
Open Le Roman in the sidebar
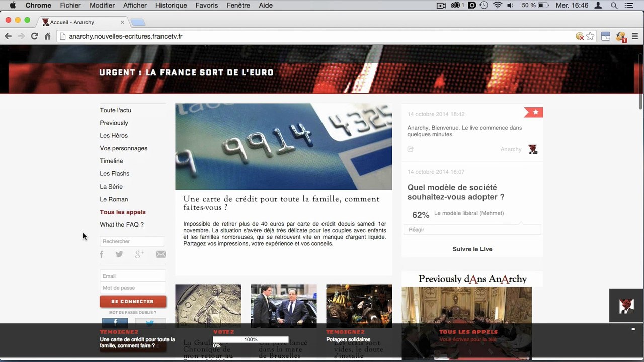(114, 199)
